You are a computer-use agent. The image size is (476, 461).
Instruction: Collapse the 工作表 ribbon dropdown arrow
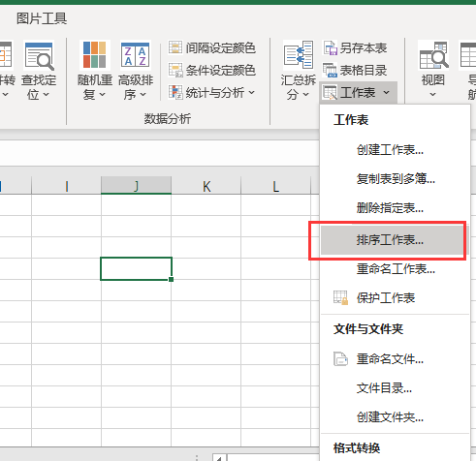386,93
